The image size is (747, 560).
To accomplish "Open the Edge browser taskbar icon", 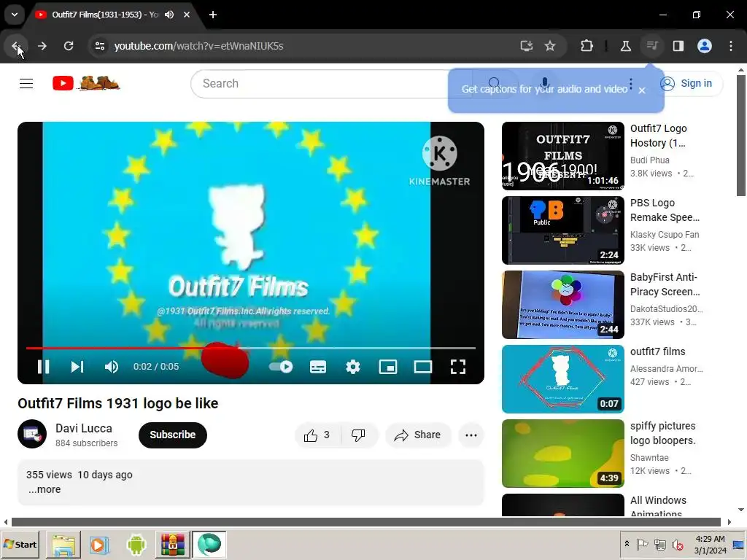I will click(209, 544).
